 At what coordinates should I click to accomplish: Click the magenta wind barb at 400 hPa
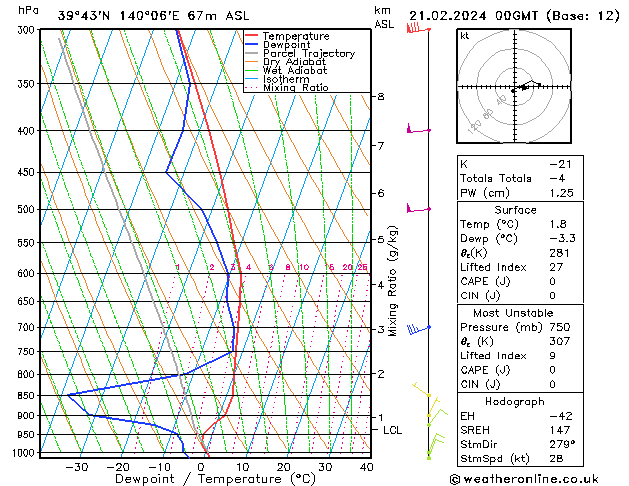coord(418,129)
